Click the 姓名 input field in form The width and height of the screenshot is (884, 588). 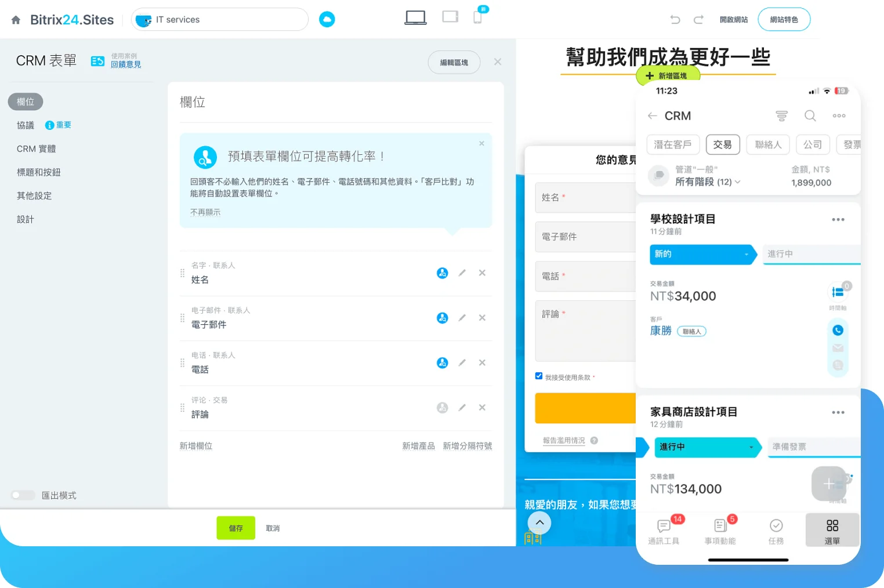pyautogui.click(x=585, y=198)
